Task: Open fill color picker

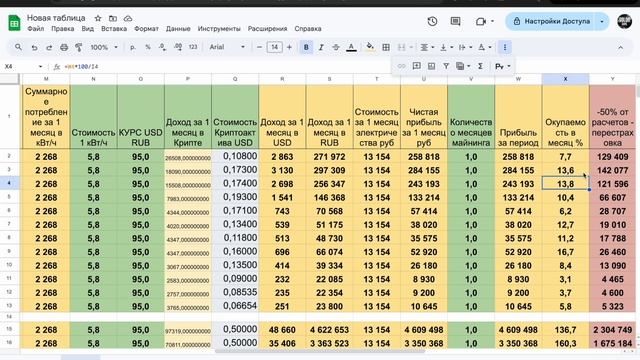Action: 370,47
